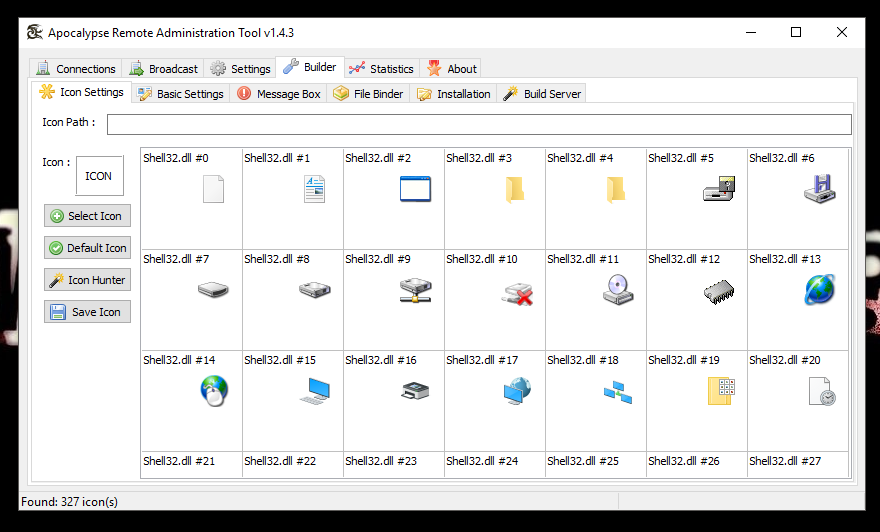Select the disconnected drive icon with red X
The height and width of the screenshot is (532, 880).
(517, 294)
